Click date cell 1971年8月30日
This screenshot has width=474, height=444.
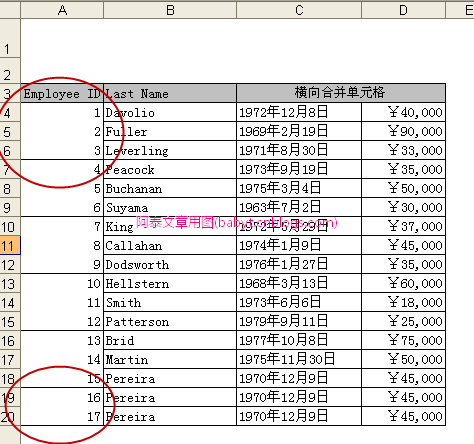point(299,150)
